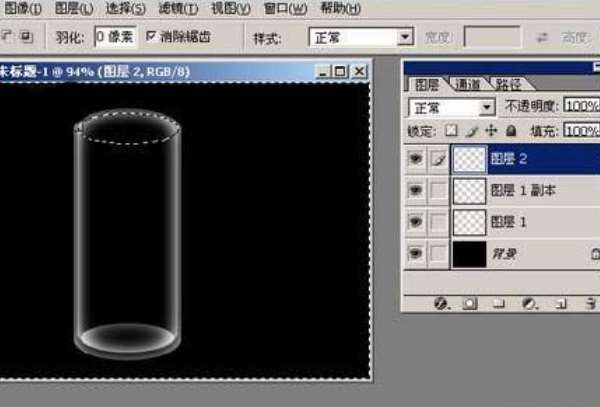This screenshot has height=407, width=600.
Task: Open the 滤镜 menu
Action: (x=179, y=8)
